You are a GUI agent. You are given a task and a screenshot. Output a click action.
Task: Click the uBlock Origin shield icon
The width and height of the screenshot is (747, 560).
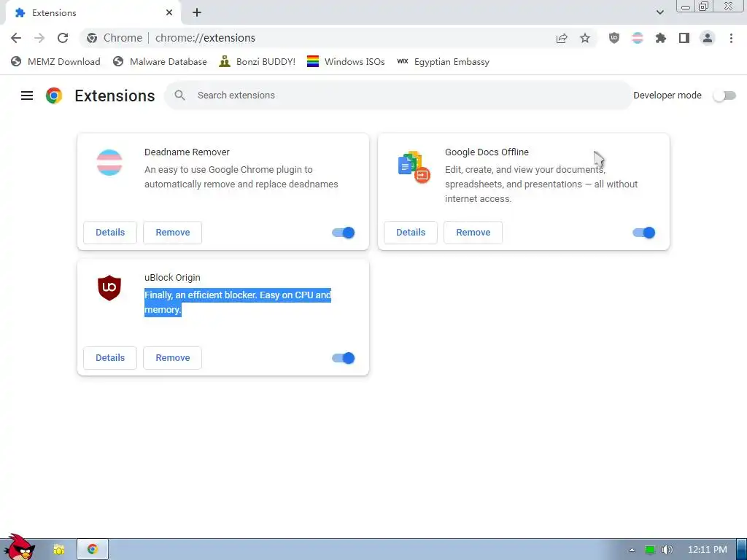coord(109,287)
